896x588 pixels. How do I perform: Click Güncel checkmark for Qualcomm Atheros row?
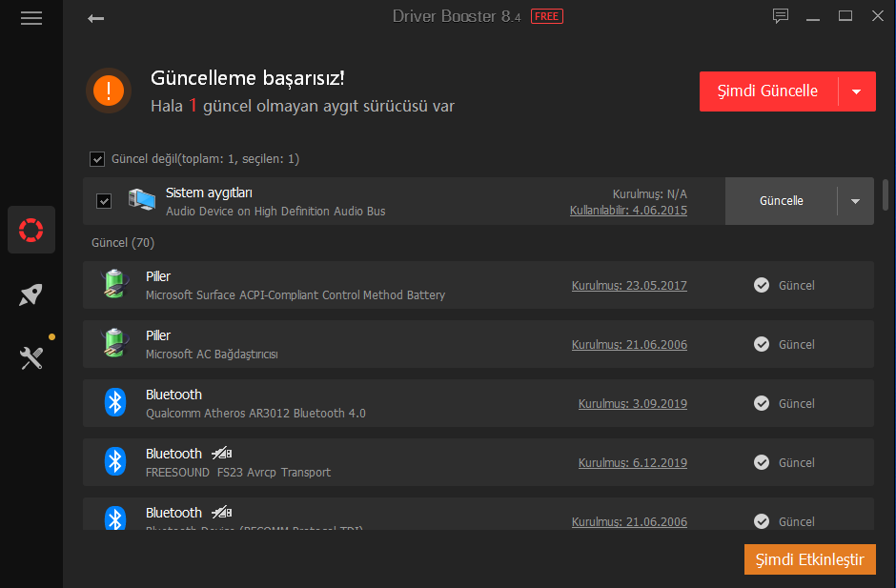coord(762,403)
